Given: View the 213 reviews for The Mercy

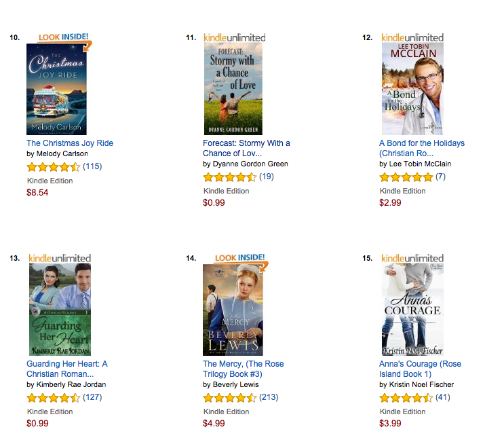Looking at the screenshot, I should 269,397.
